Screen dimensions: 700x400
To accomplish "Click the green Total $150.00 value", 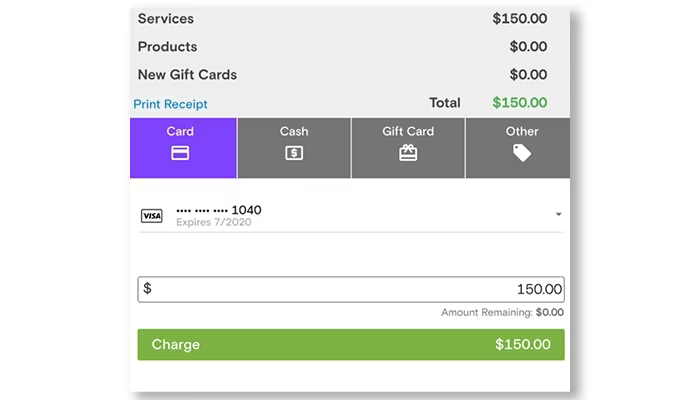I will (520, 103).
